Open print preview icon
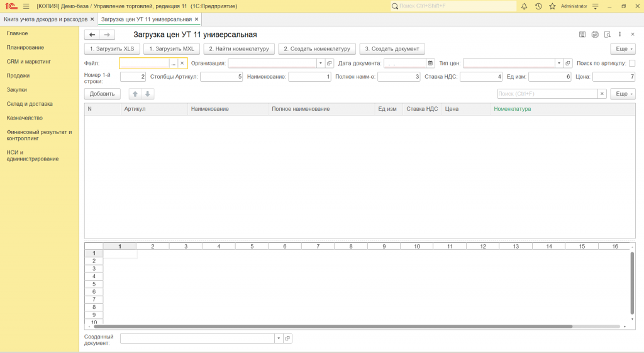Screen dimensions: 644x353 point(608,35)
